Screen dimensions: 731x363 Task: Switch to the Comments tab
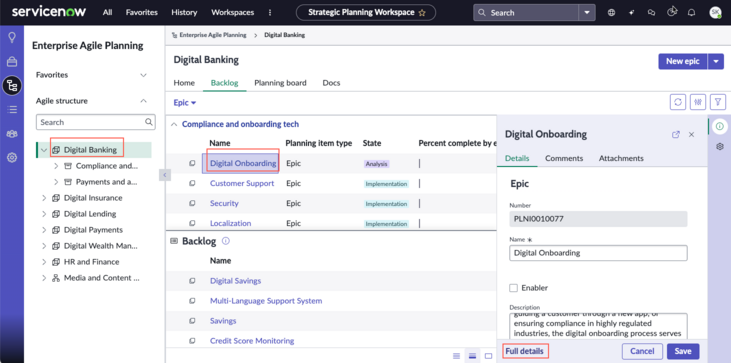pos(564,158)
